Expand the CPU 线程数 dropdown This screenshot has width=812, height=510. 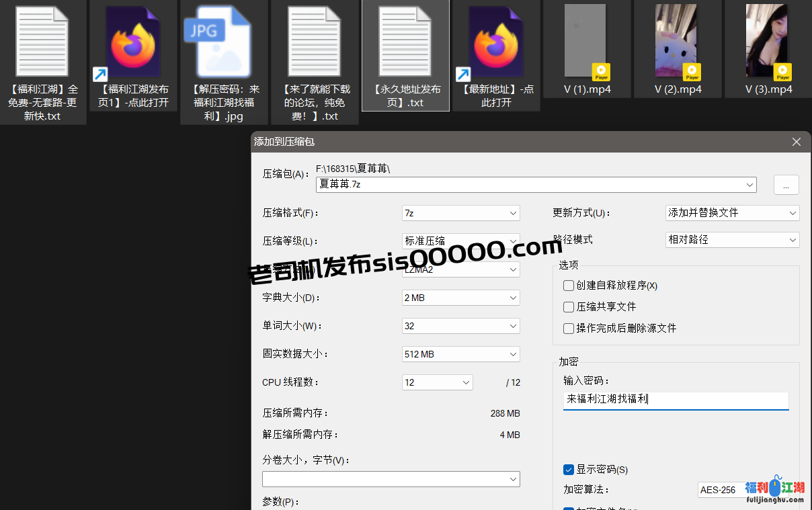(437, 382)
